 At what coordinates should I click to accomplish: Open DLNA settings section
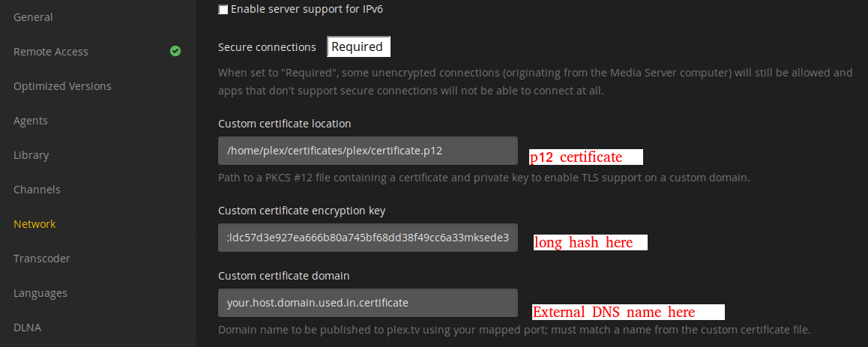(27, 328)
